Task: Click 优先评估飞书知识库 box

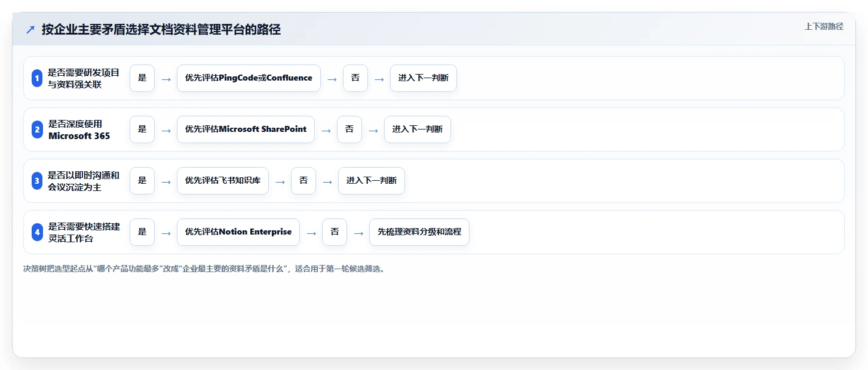Action: pos(223,181)
